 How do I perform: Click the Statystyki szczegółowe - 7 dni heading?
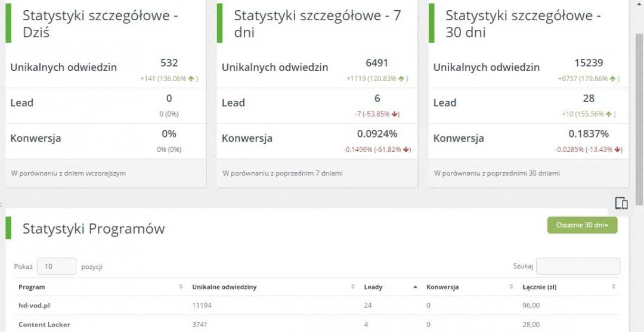click(317, 24)
